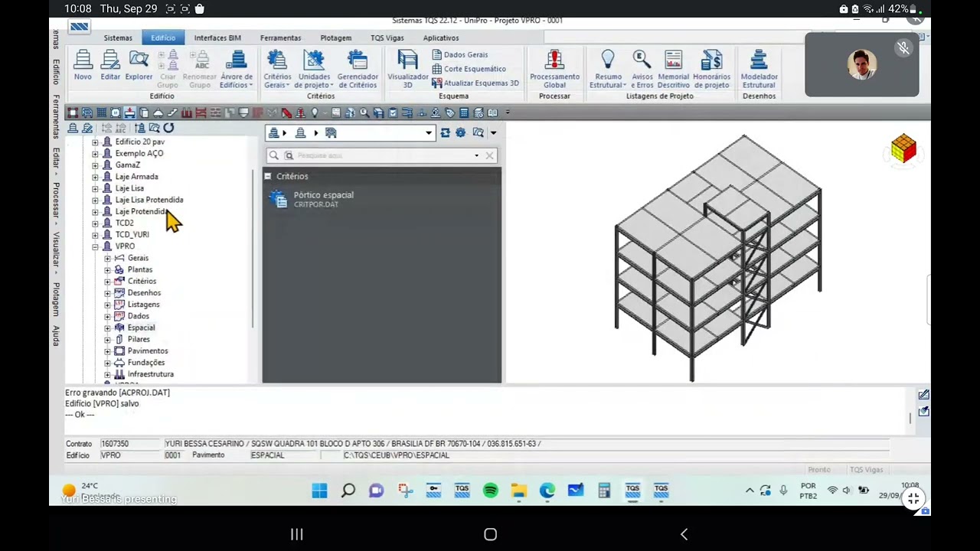
Task: Open Plotagem ribbon tab
Action: [x=335, y=37]
